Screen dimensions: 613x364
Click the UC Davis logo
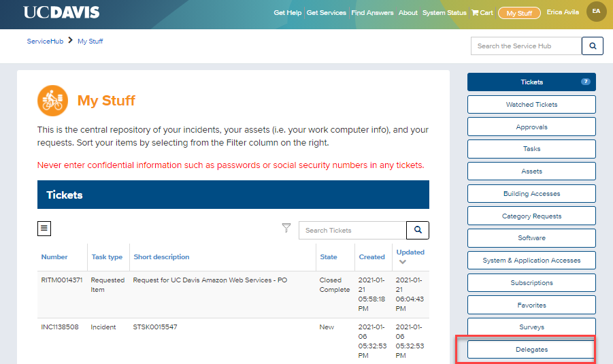click(x=61, y=12)
